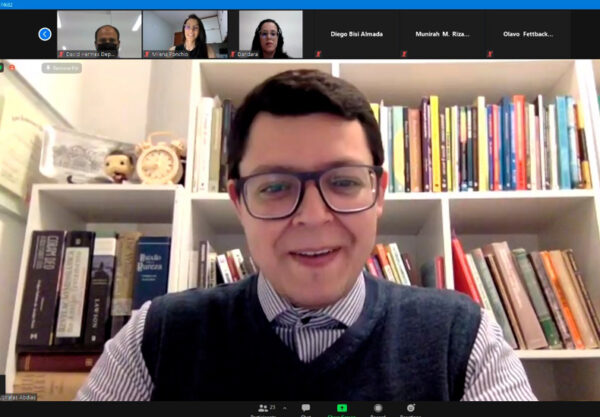Select the Milena Ponchio video thumbnail
Viewport: 600px width, 417px height.
[184, 34]
